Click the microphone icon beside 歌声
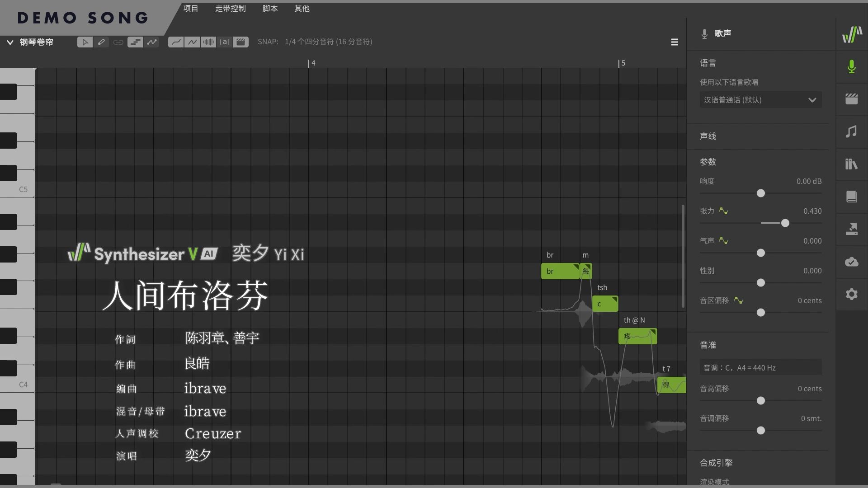 [704, 33]
